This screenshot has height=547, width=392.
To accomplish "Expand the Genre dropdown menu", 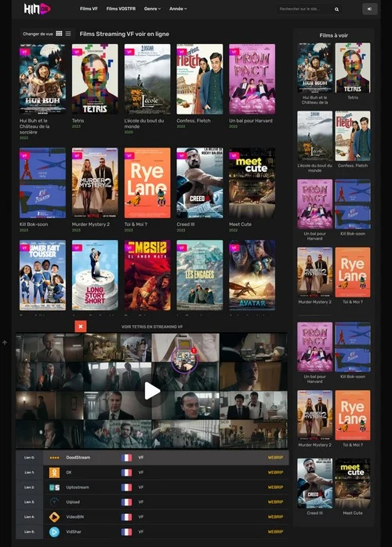I will pyautogui.click(x=152, y=9).
